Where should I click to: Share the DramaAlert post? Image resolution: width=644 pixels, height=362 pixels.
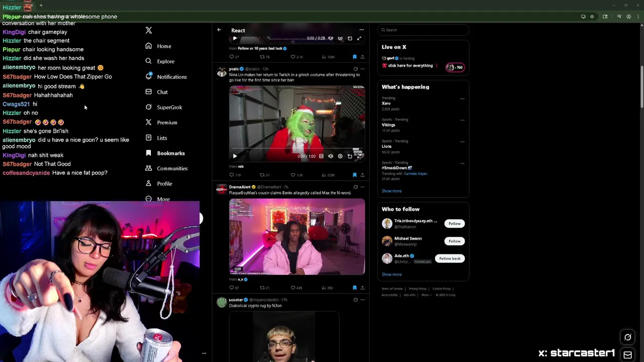tap(362, 288)
